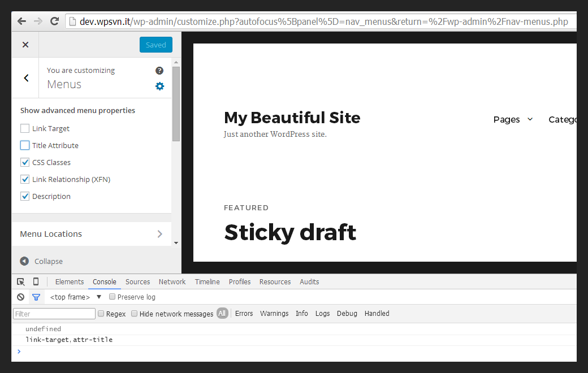Viewport: 588px width, 373px height.
Task: Click the page icon in address bar
Action: tap(72, 21)
